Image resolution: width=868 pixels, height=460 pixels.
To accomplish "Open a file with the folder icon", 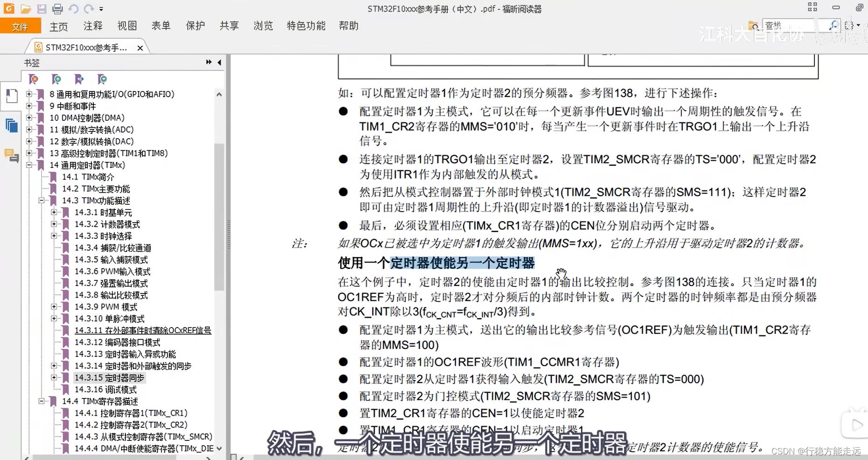I will (26, 9).
